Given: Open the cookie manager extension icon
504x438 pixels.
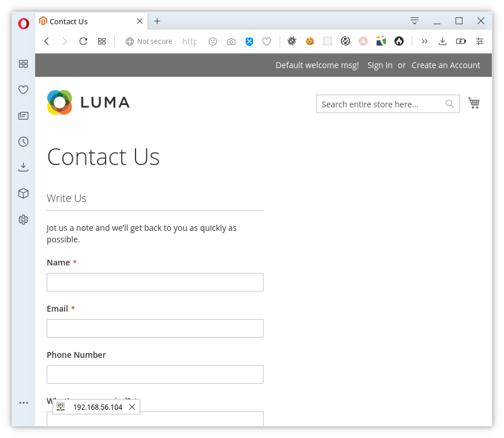Looking at the screenshot, I should click(310, 41).
